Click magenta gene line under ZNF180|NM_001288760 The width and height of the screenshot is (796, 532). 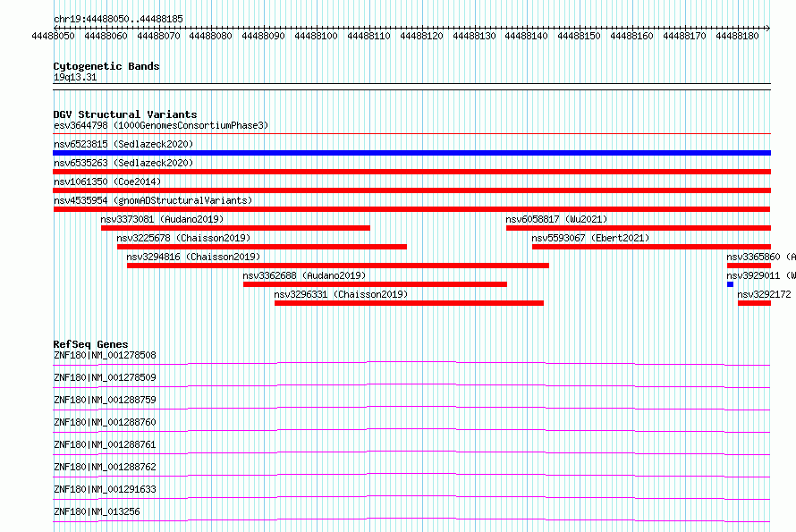(x=411, y=429)
